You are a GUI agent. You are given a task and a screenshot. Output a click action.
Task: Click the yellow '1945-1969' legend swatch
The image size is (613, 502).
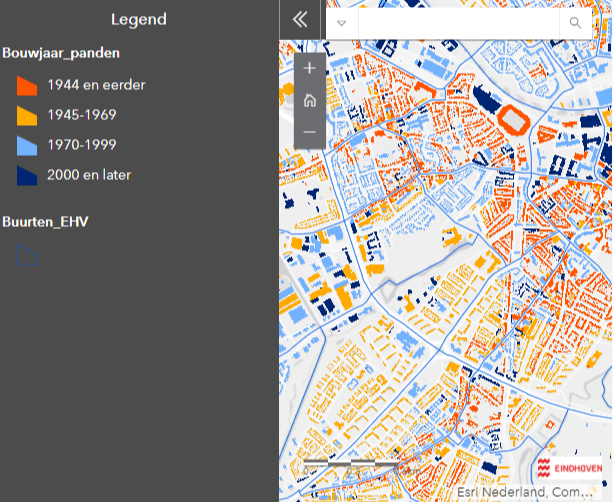(28, 115)
